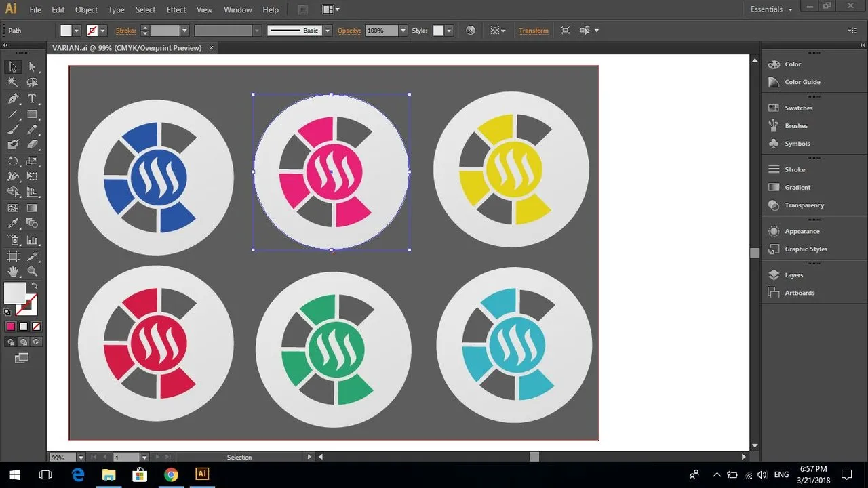Open artboard navigation number dropdown
868x488 pixels.
(144, 457)
